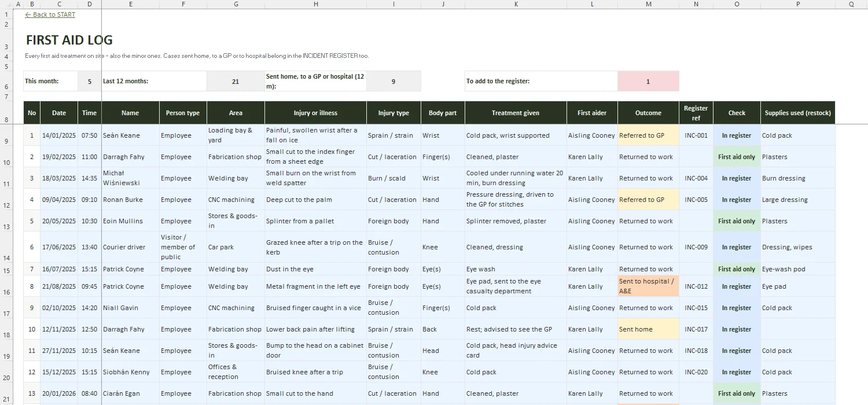Click Metal fragment in the left eye

(x=315, y=286)
